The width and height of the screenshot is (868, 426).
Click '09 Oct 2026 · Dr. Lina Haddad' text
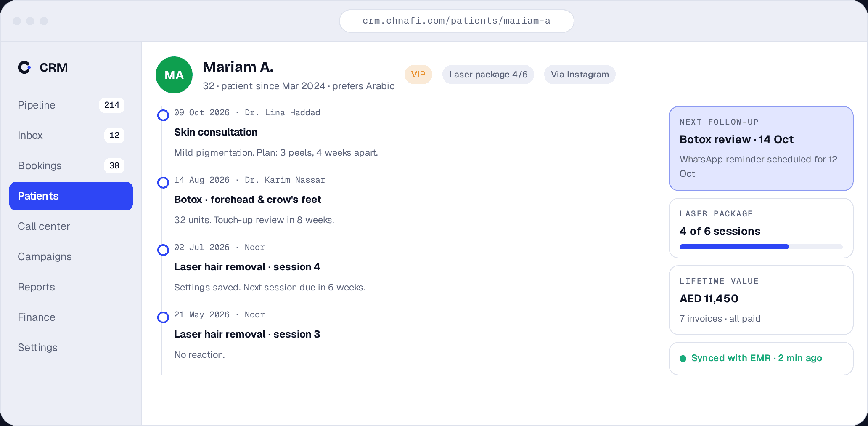pyautogui.click(x=247, y=113)
